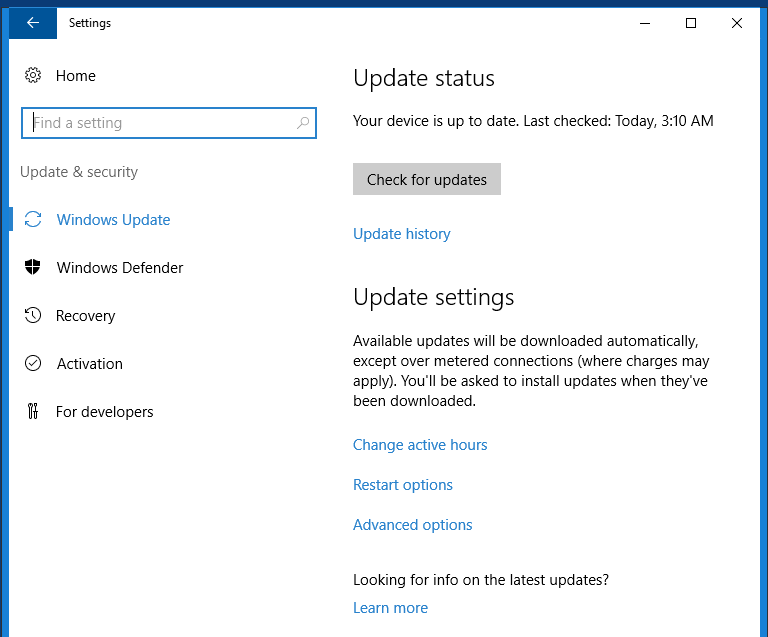Close the Settings window
The height and width of the screenshot is (637, 768).
(x=737, y=23)
